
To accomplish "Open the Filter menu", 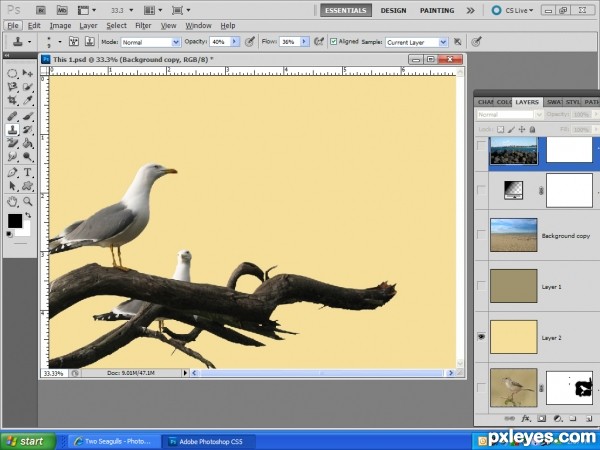I will point(143,26).
